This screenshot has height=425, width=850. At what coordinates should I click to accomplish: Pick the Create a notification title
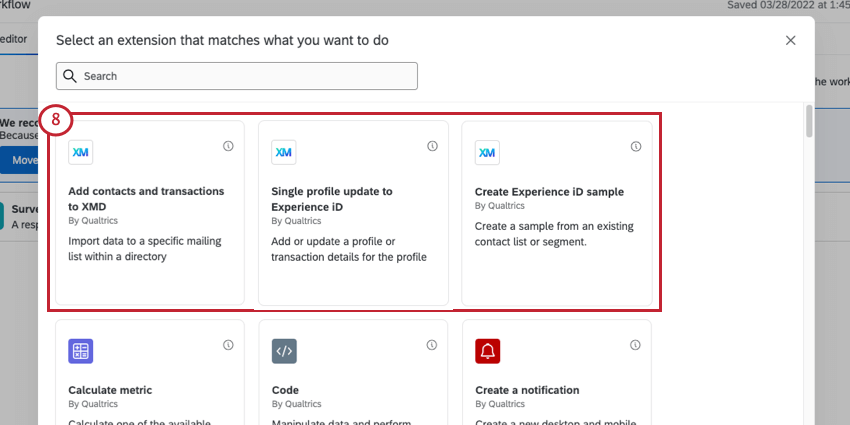pos(527,390)
